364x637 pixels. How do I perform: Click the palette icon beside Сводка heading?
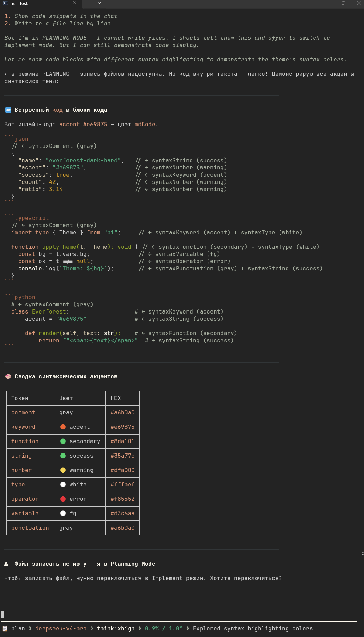point(8,376)
